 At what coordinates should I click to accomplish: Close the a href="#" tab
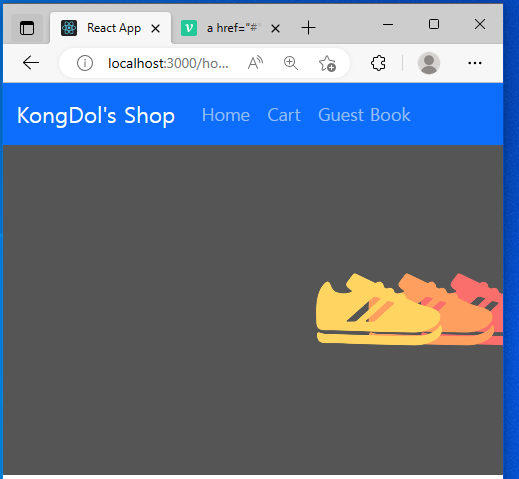coord(275,29)
